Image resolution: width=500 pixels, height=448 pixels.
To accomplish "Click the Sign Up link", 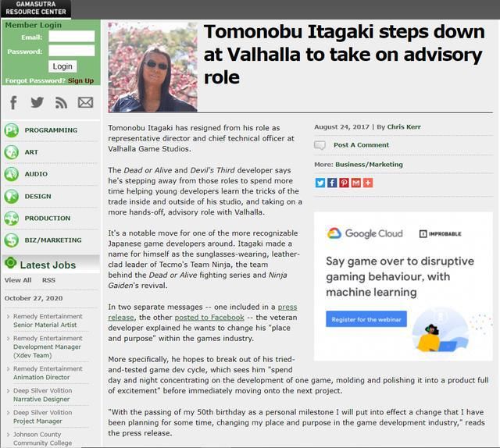I will [80, 80].
